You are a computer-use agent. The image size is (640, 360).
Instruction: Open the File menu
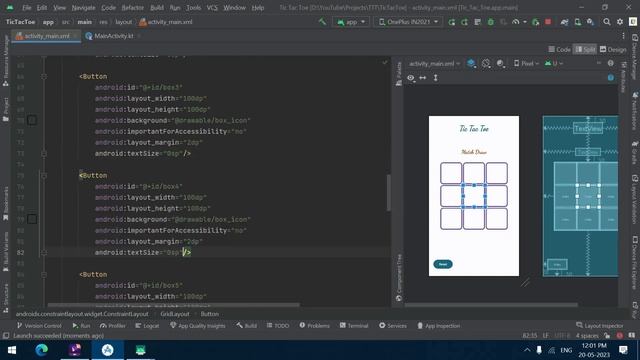tap(27, 8)
